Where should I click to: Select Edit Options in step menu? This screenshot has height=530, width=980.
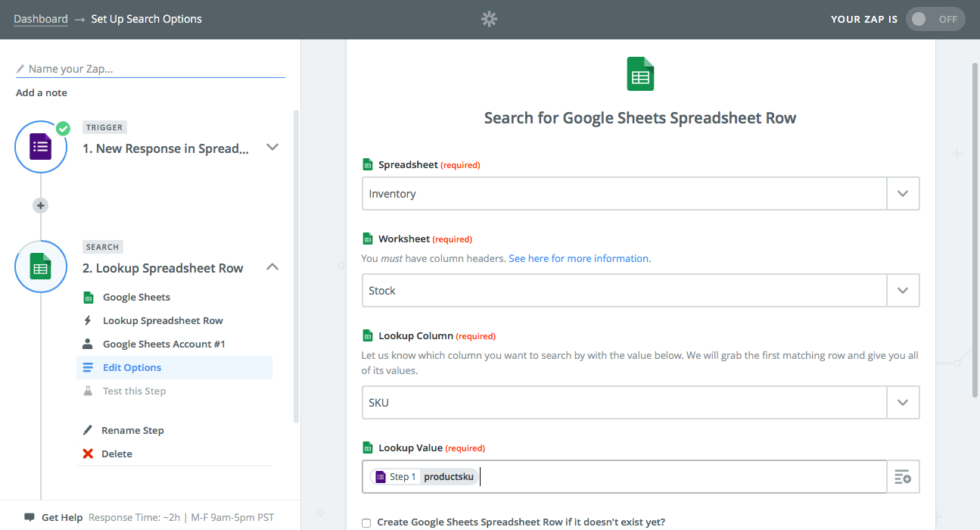point(132,368)
